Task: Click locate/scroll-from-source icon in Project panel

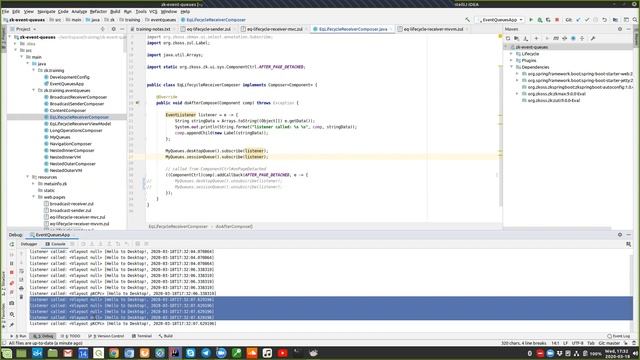Action: (x=102, y=29)
